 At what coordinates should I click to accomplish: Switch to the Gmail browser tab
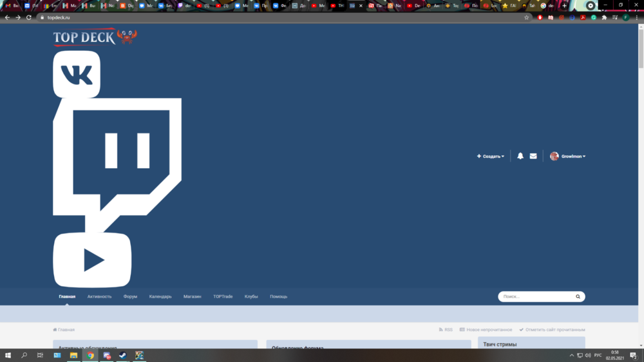(x=11, y=6)
